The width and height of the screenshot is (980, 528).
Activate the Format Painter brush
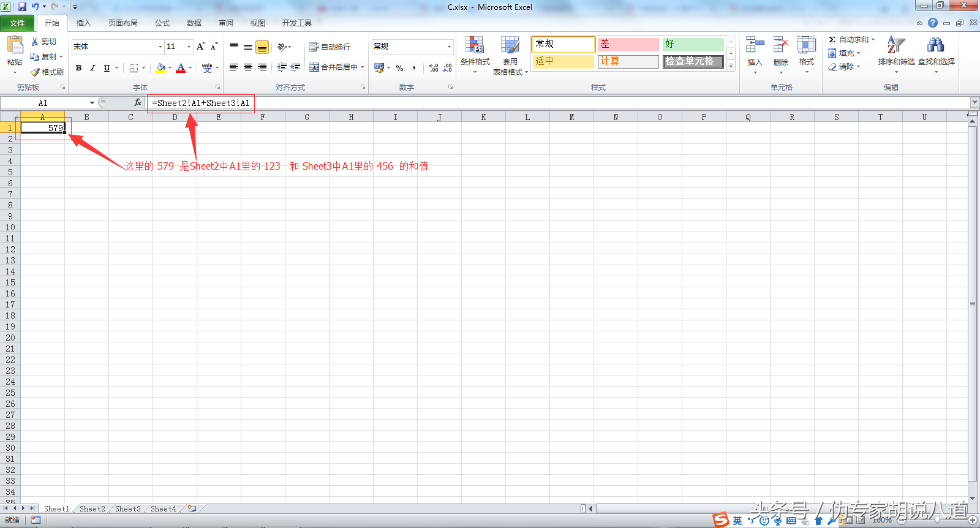tap(35, 72)
